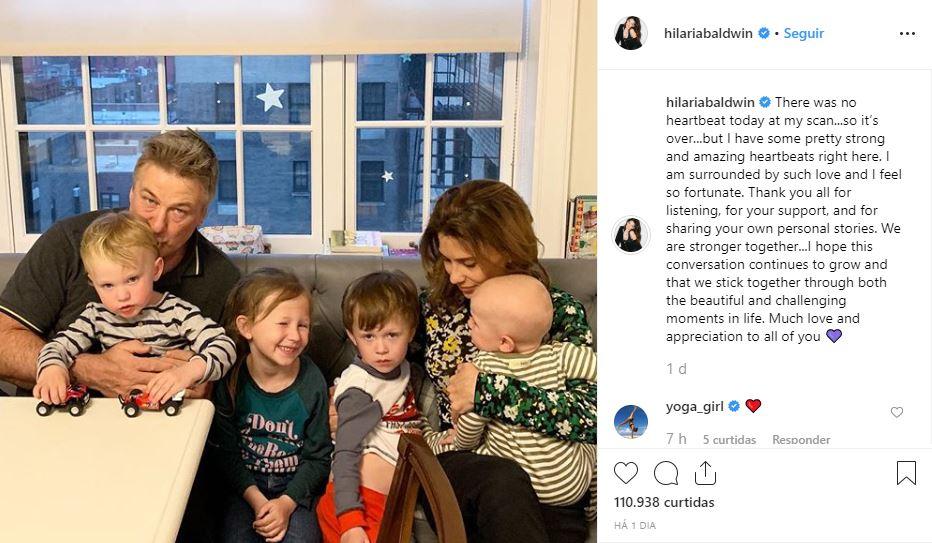
Task: Open hilariabaldwin profile avatar in the header
Action: point(631,33)
